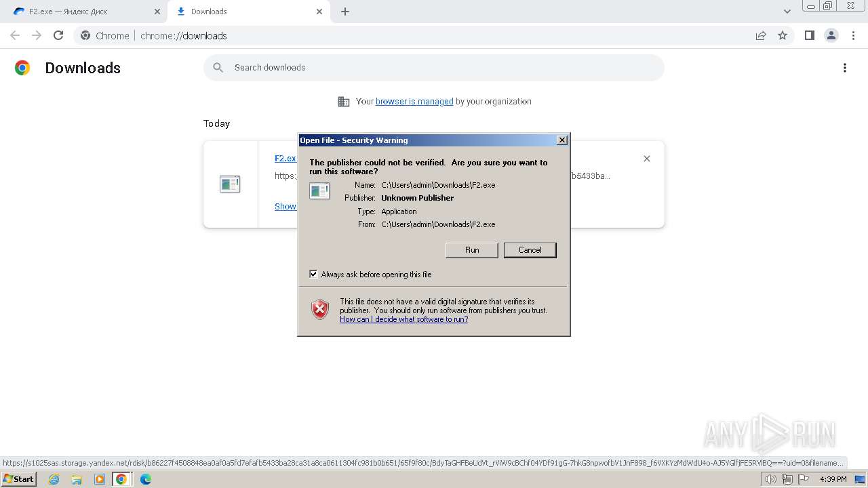The image size is (868, 488).
Task: Cancel the Open File security dialog
Action: click(530, 250)
